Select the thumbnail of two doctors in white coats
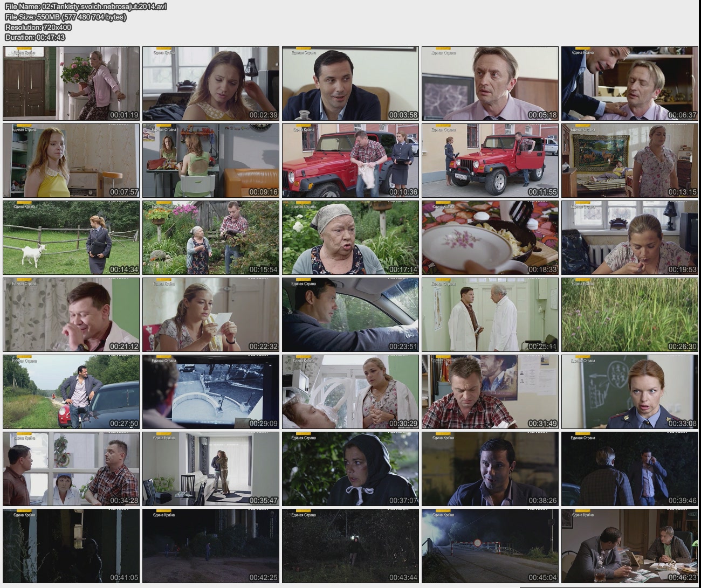This screenshot has width=701, height=588. pyautogui.click(x=490, y=315)
